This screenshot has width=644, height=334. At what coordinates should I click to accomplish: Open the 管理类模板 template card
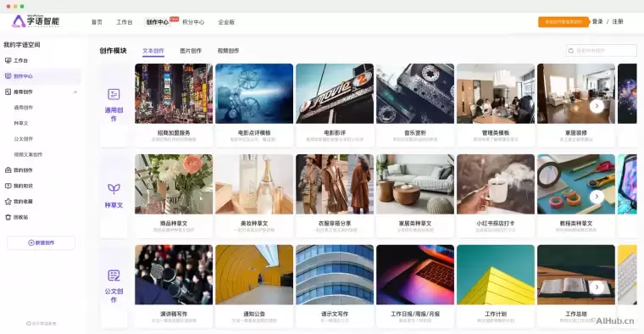click(496, 105)
